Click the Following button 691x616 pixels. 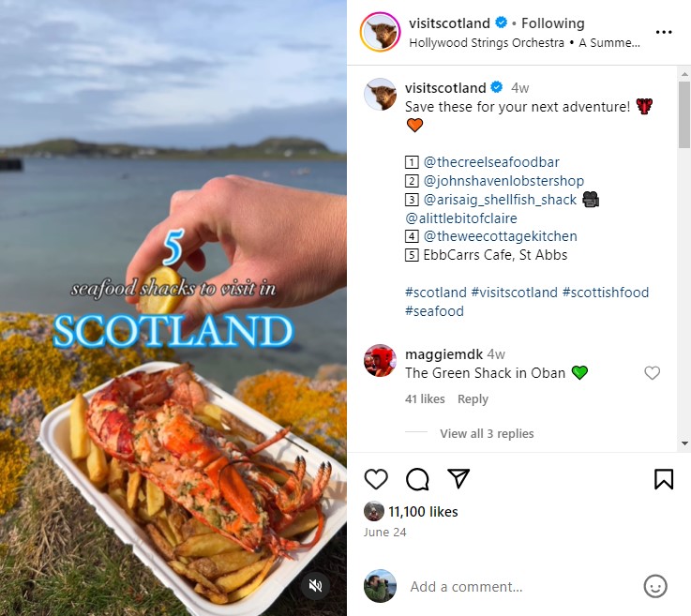(553, 23)
